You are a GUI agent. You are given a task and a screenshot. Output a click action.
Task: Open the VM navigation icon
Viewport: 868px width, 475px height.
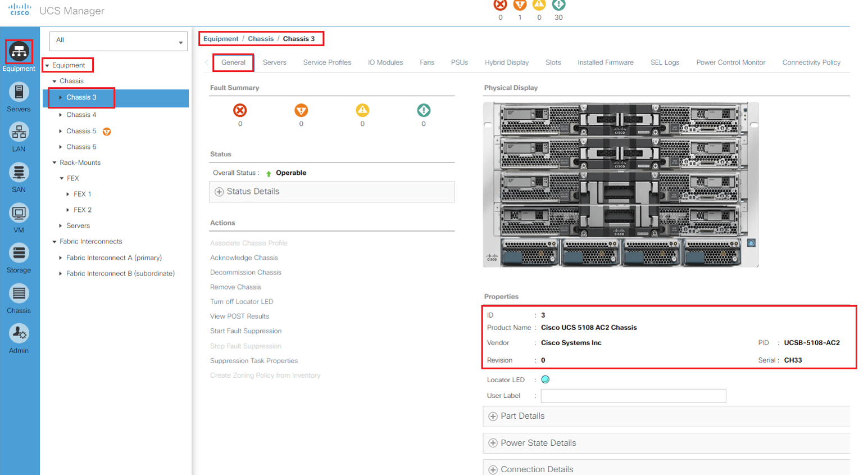19,213
